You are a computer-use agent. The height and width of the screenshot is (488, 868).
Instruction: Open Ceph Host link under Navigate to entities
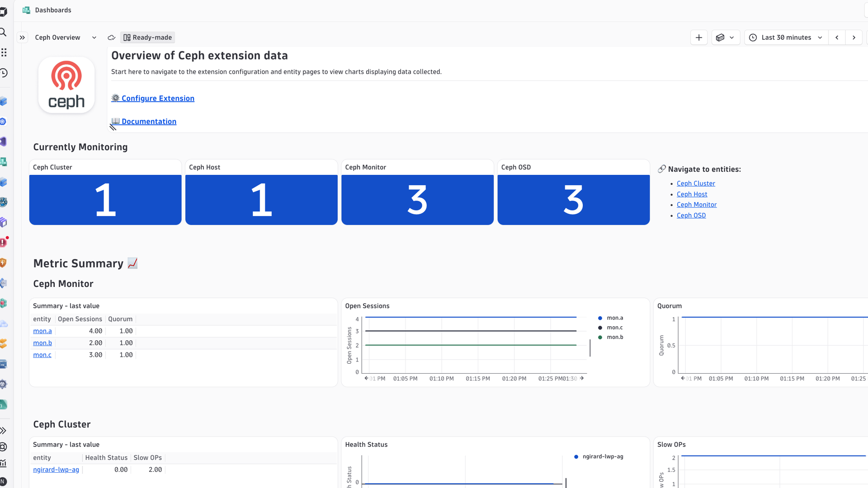pyautogui.click(x=692, y=194)
